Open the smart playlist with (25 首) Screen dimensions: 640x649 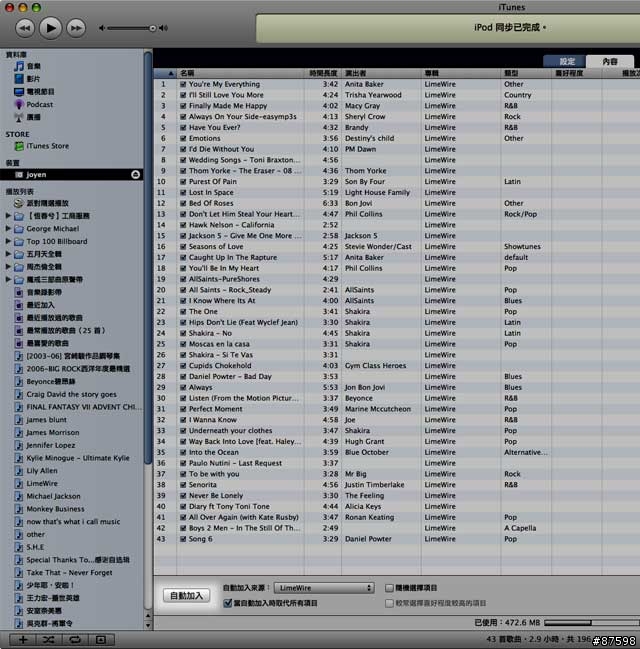pos(66,331)
